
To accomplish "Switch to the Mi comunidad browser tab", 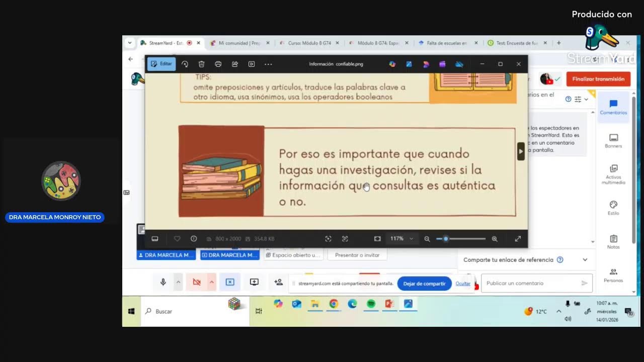I will 239,43.
